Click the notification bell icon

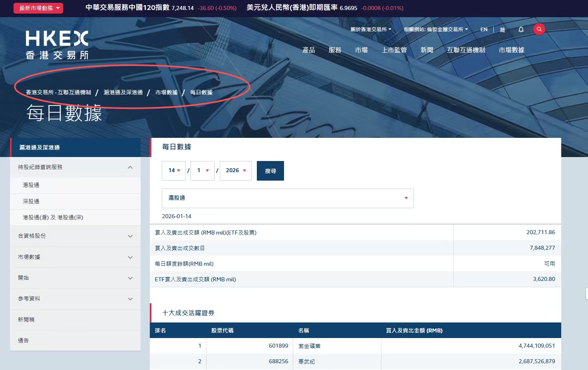click(521, 30)
